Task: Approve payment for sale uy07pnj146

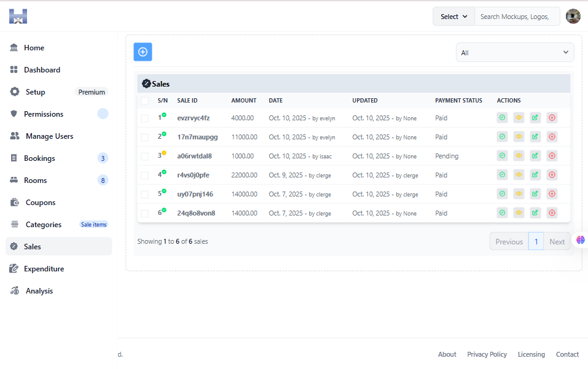Action: pos(502,193)
